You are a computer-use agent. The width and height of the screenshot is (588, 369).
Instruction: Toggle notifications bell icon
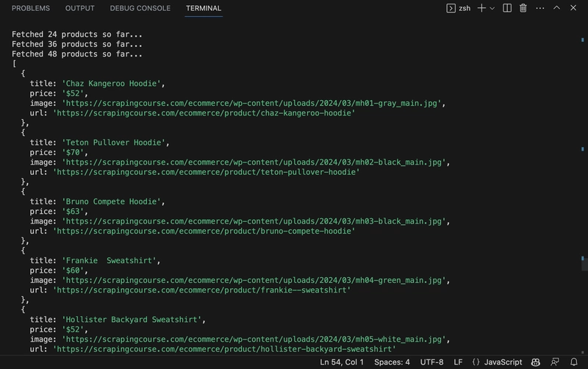pos(574,362)
